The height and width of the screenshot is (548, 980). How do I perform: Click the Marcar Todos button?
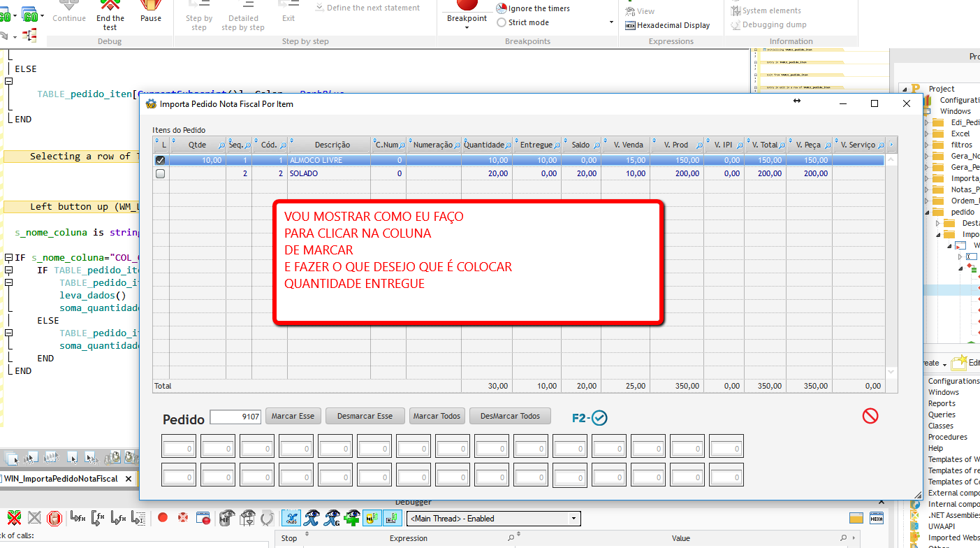click(437, 415)
